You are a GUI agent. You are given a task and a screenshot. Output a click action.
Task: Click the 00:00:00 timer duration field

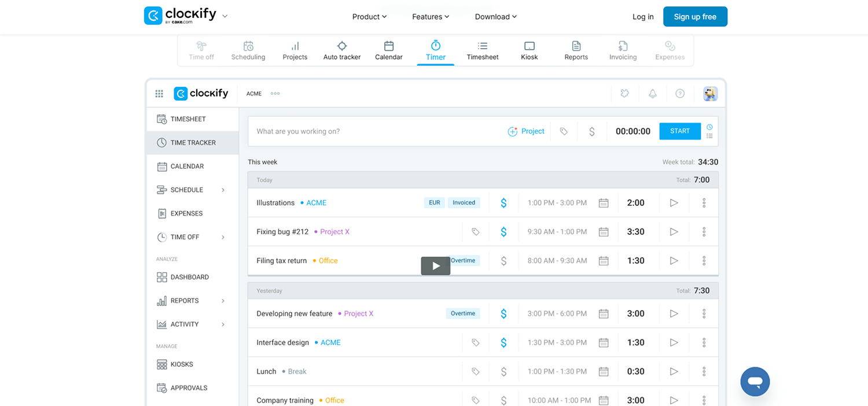[633, 131]
